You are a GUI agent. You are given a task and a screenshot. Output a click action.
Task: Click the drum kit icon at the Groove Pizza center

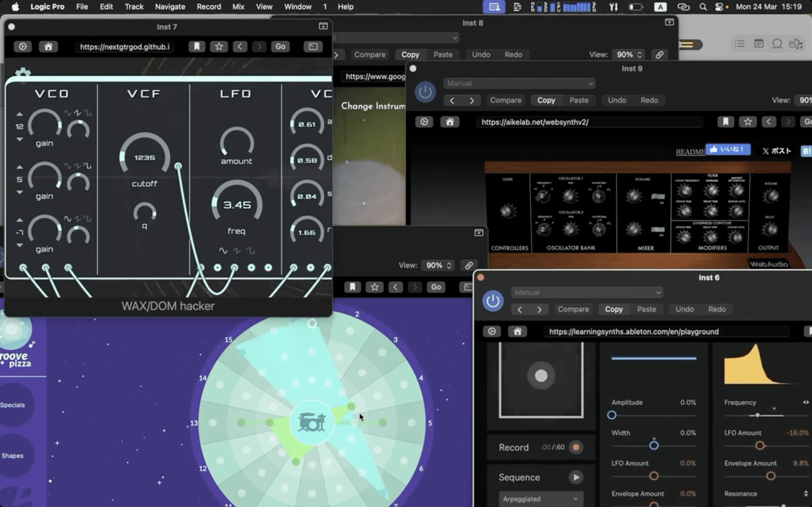pos(311,422)
